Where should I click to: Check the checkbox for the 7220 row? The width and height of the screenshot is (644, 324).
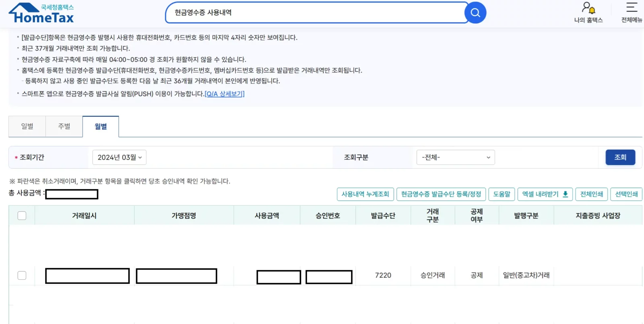click(x=22, y=275)
